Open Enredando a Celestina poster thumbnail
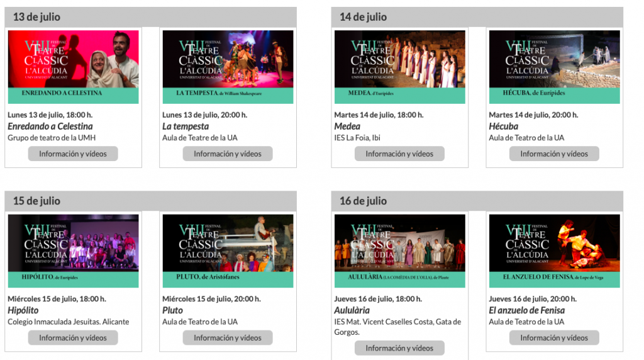Viewport: 644px width, 360px height. click(73, 67)
